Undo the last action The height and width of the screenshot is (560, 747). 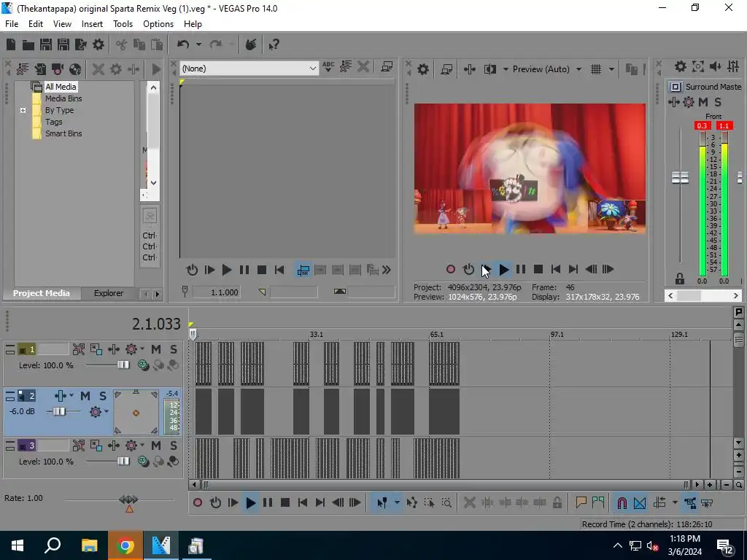point(183,44)
